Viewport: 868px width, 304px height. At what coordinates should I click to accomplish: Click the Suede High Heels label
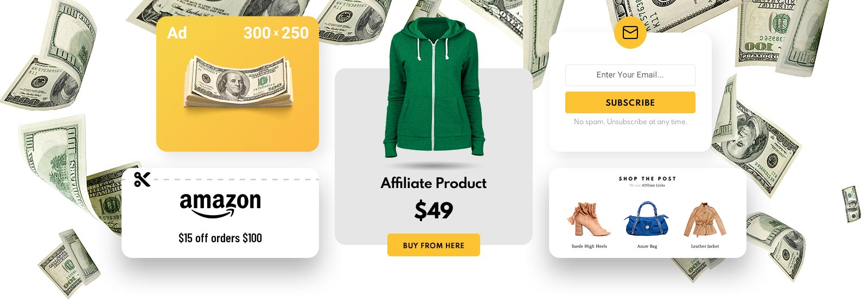coord(589,246)
